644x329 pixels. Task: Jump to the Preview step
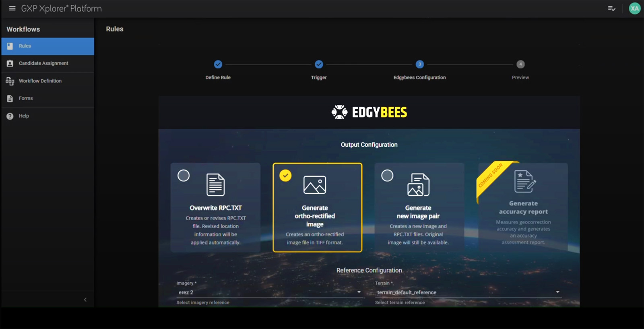[520, 64]
